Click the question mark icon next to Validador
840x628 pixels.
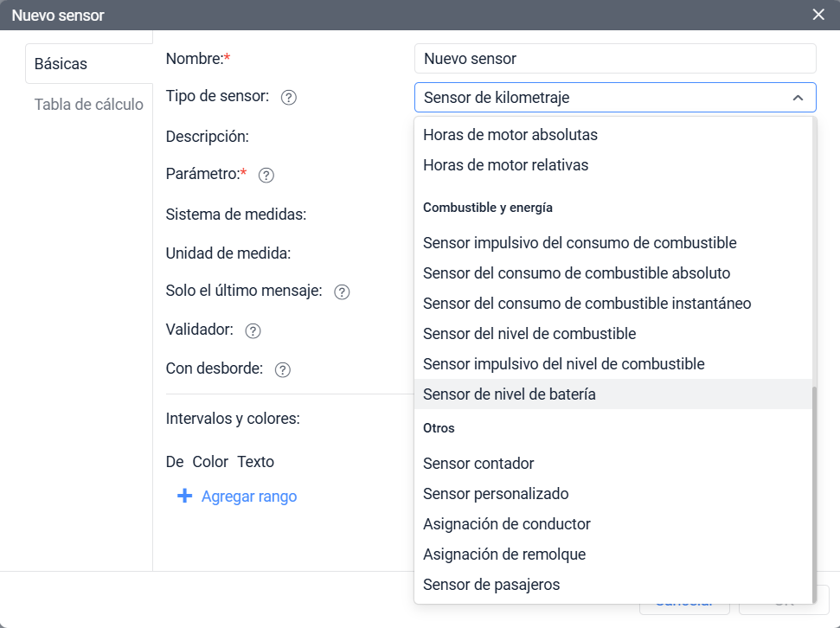coord(253,330)
